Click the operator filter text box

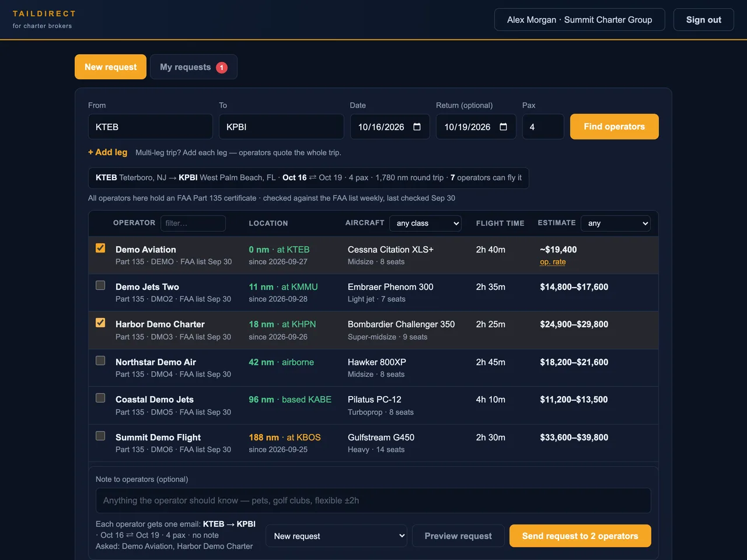pos(193,223)
